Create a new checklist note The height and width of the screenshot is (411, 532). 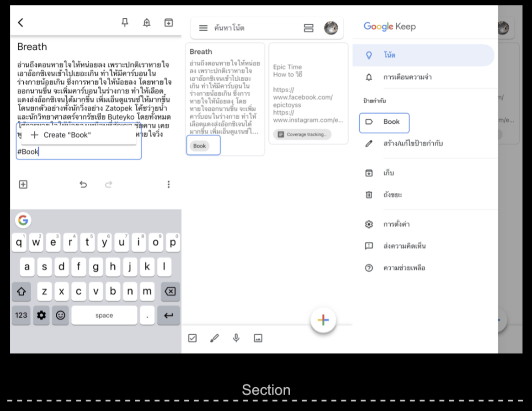pos(192,338)
